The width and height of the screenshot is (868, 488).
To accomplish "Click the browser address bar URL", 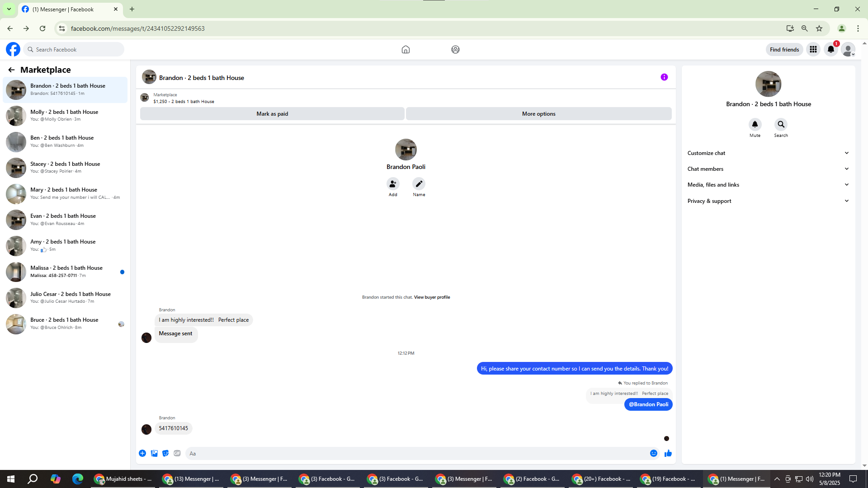I will 137,28.
